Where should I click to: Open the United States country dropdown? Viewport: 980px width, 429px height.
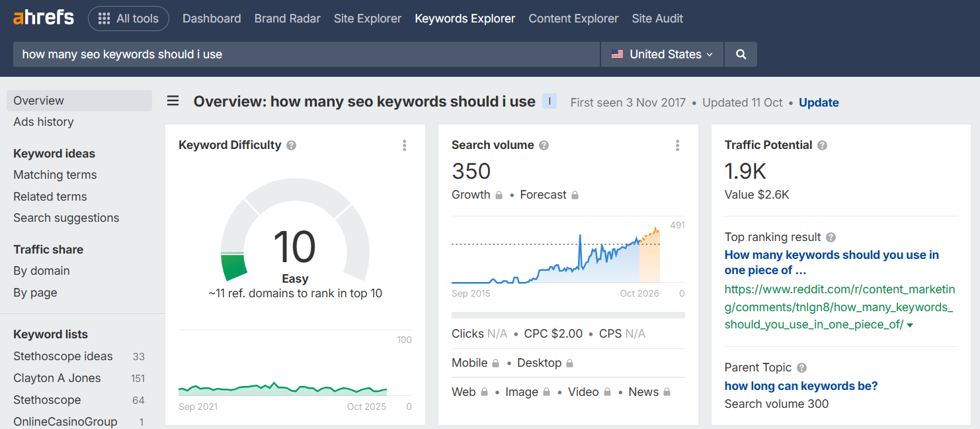[661, 54]
